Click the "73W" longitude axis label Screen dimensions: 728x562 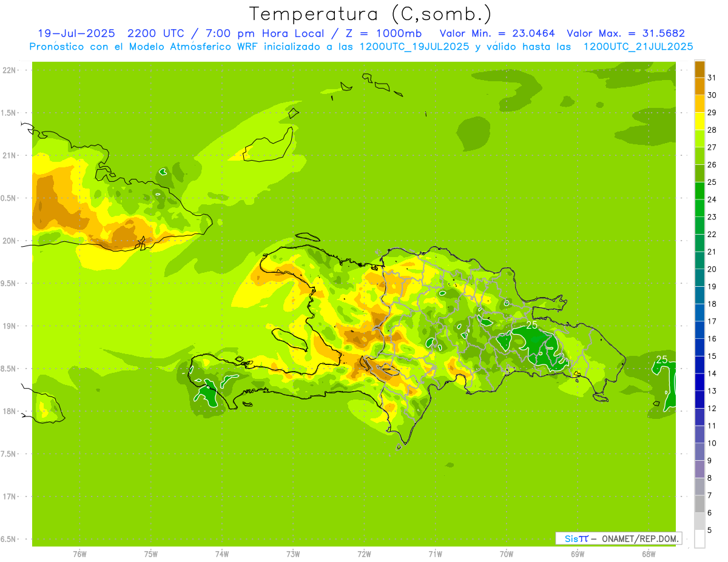pos(293,554)
